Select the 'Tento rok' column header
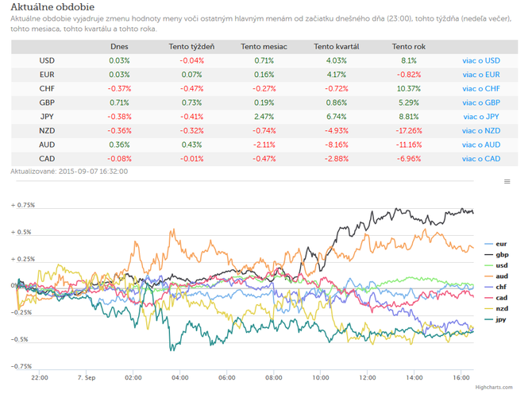532x417 pixels. point(409,47)
